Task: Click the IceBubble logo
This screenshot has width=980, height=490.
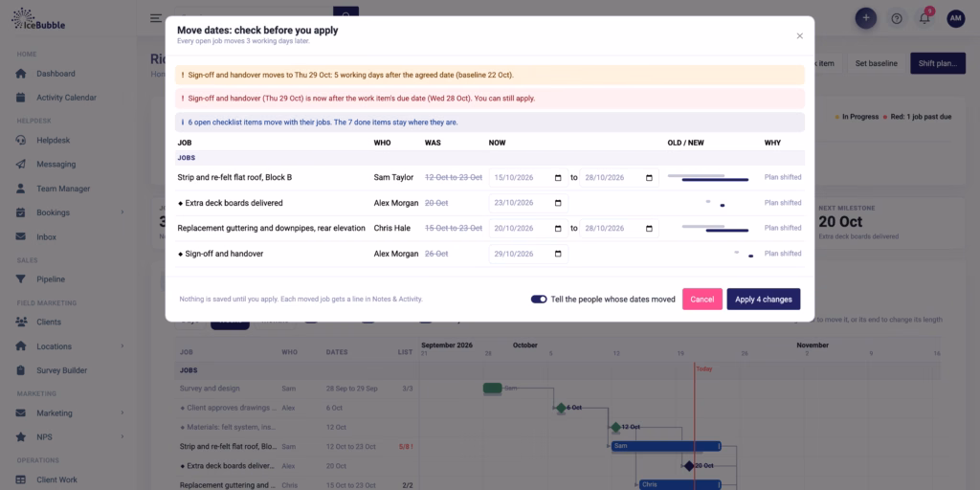Action: [38, 19]
